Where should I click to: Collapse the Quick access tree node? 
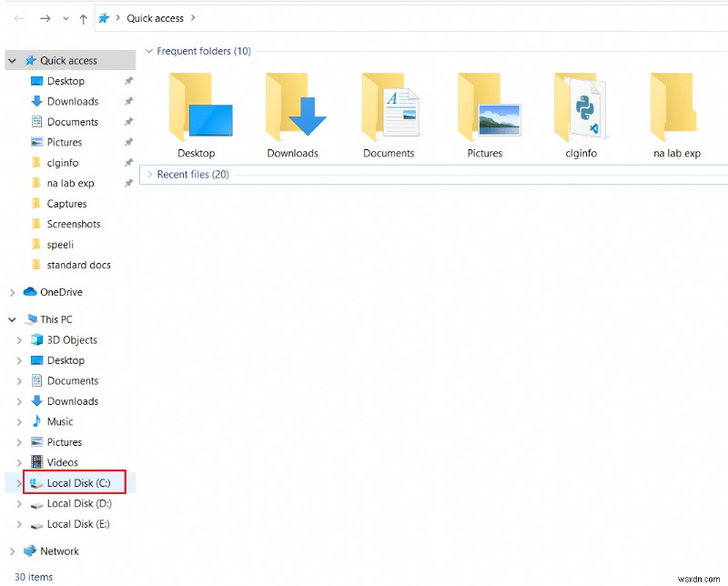(12, 60)
